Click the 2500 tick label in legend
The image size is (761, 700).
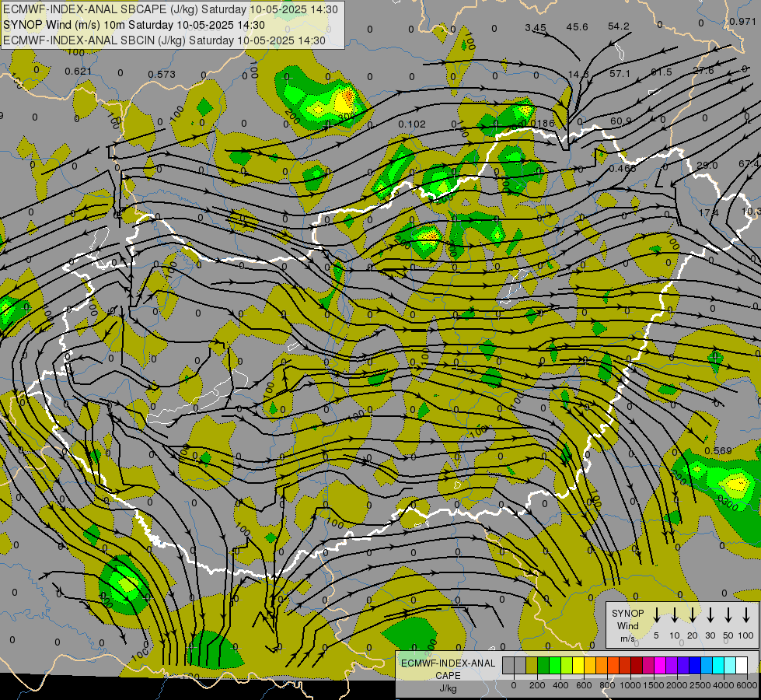700,685
